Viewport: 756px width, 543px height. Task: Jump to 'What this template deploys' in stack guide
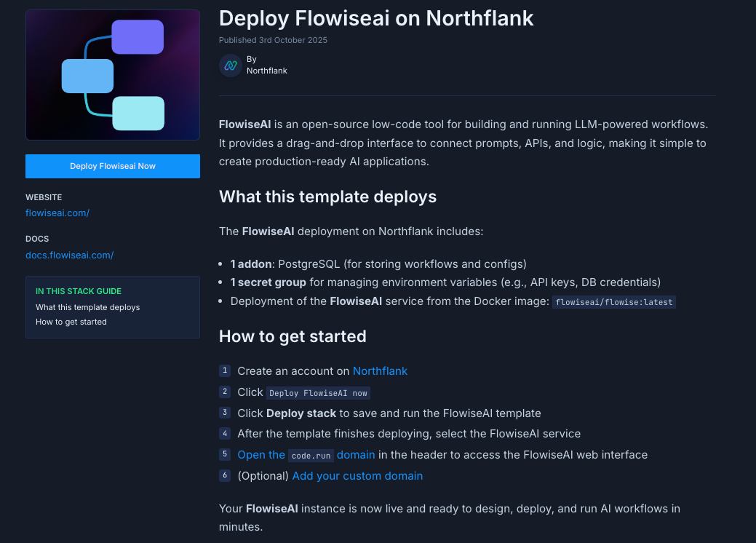[x=87, y=307]
